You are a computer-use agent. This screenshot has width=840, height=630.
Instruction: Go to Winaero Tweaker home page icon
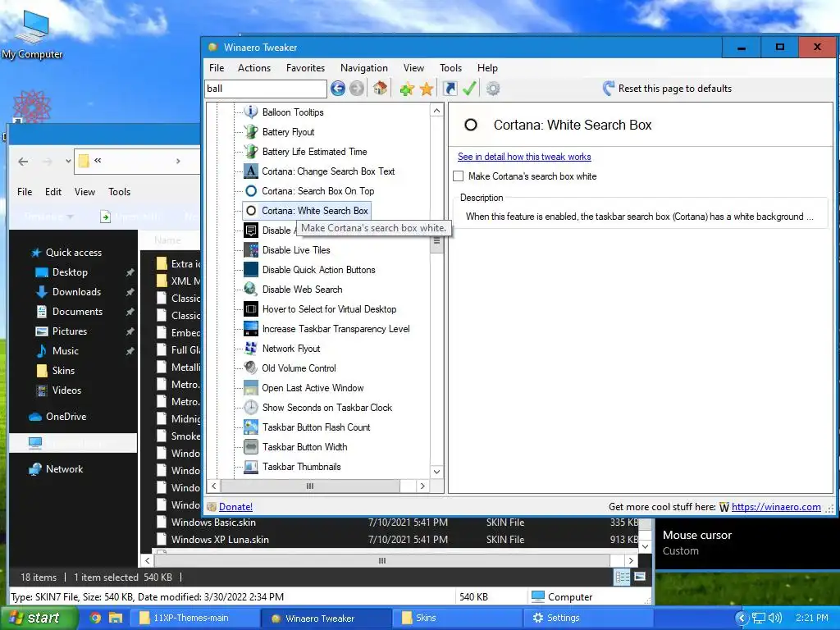click(x=381, y=89)
